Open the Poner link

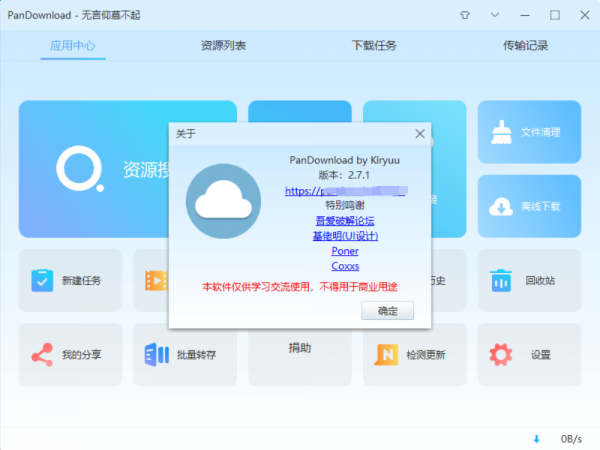345,251
